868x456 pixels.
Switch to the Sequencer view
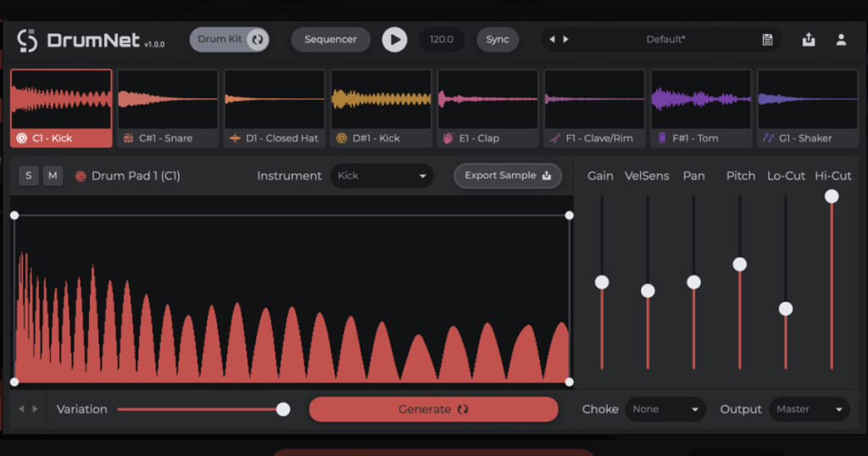coord(331,40)
